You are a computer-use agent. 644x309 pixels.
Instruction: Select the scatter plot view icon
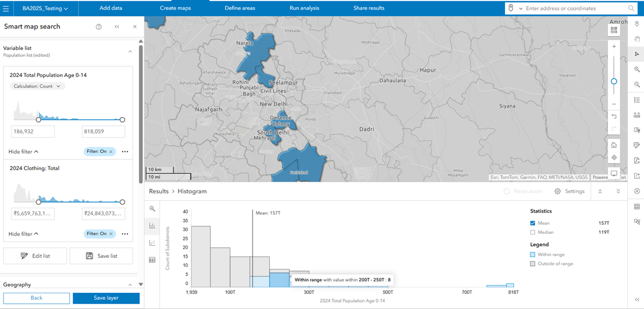pos(152,243)
